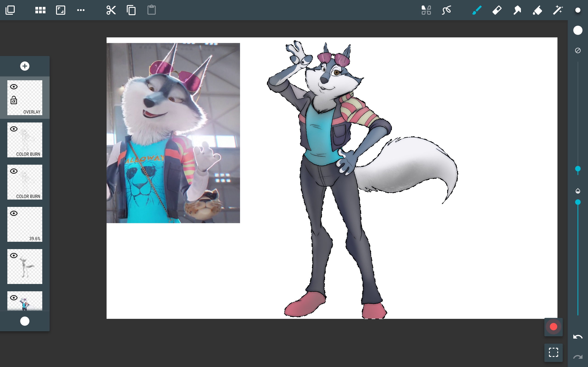Open the stroke stabilizer curve tool
The height and width of the screenshot is (367, 588).
click(447, 10)
